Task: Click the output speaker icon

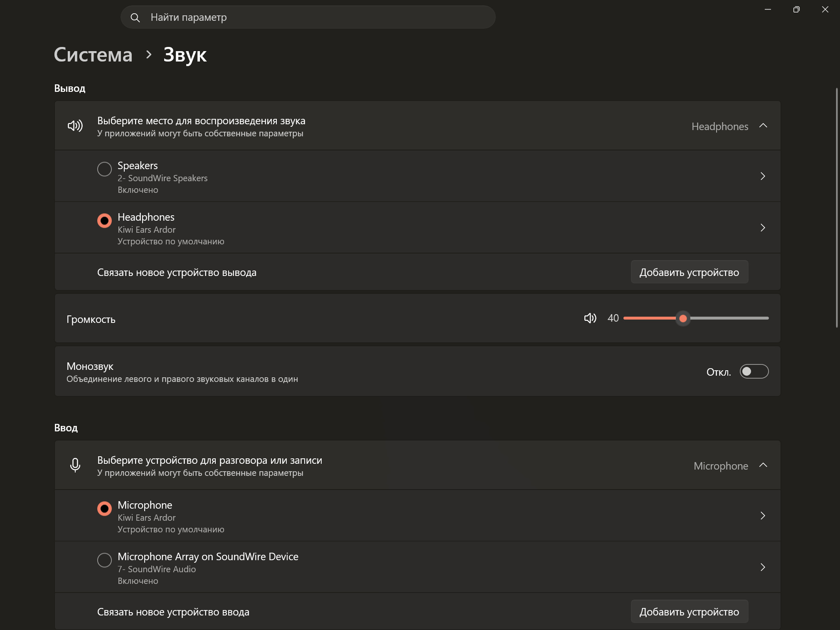Action: (x=75, y=126)
